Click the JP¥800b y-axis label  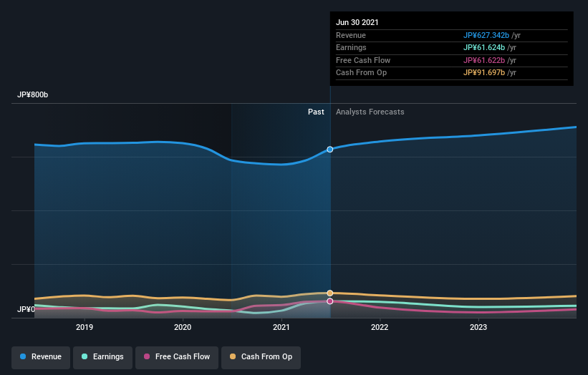[x=33, y=94]
